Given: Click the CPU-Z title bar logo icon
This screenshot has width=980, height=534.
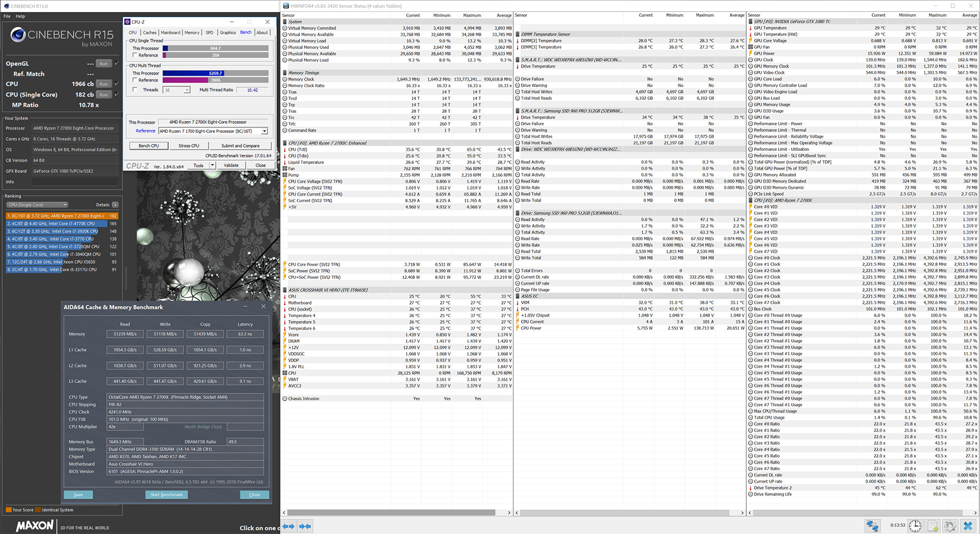Looking at the screenshot, I should tap(127, 22).
